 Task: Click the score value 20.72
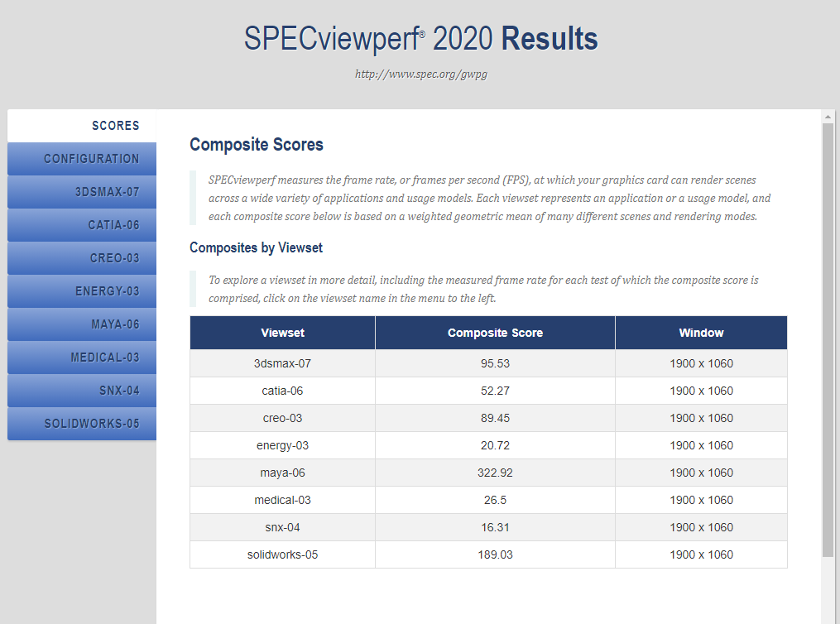495,445
